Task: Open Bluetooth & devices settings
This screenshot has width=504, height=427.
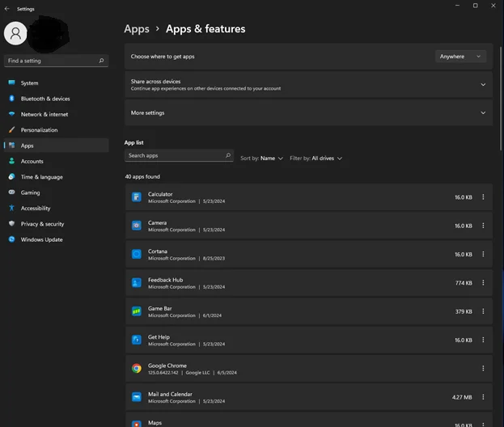Action: pos(57,99)
